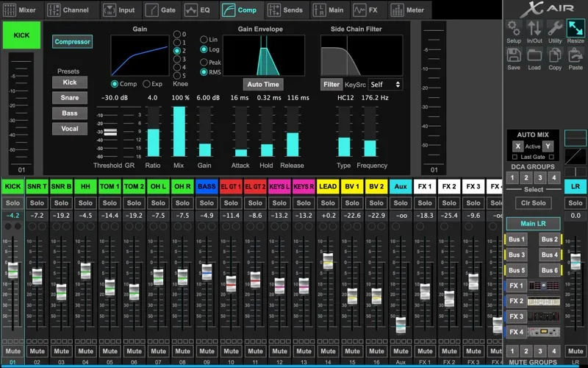Mute the KEYS L channel
588x368 pixels.
click(279, 351)
